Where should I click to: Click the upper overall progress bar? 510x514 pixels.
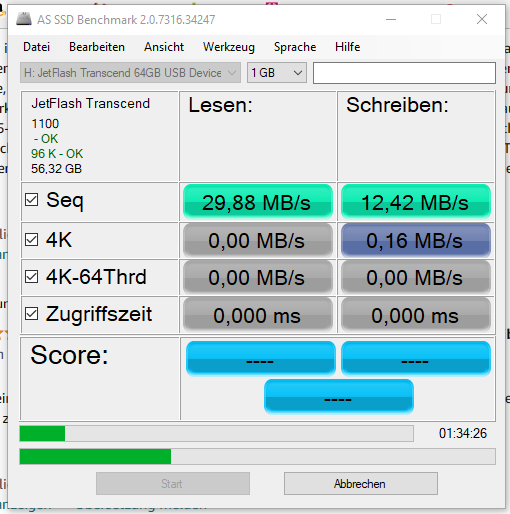pos(217,433)
